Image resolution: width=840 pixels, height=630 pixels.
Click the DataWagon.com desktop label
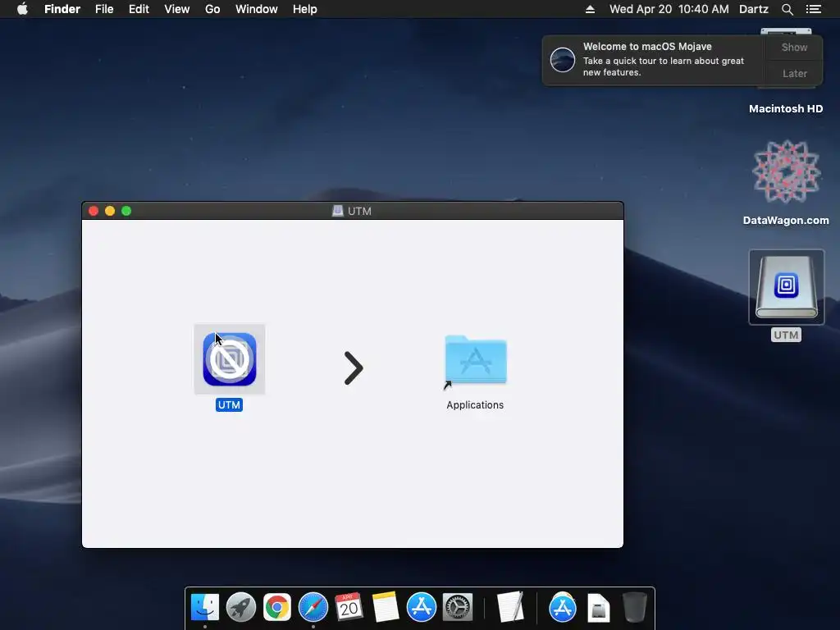coord(786,220)
